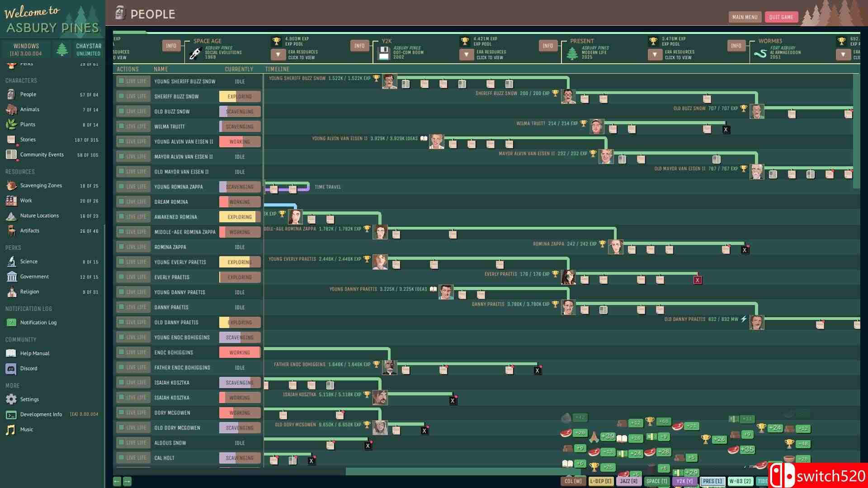Select the JAZZ [R] era tab

point(628,481)
